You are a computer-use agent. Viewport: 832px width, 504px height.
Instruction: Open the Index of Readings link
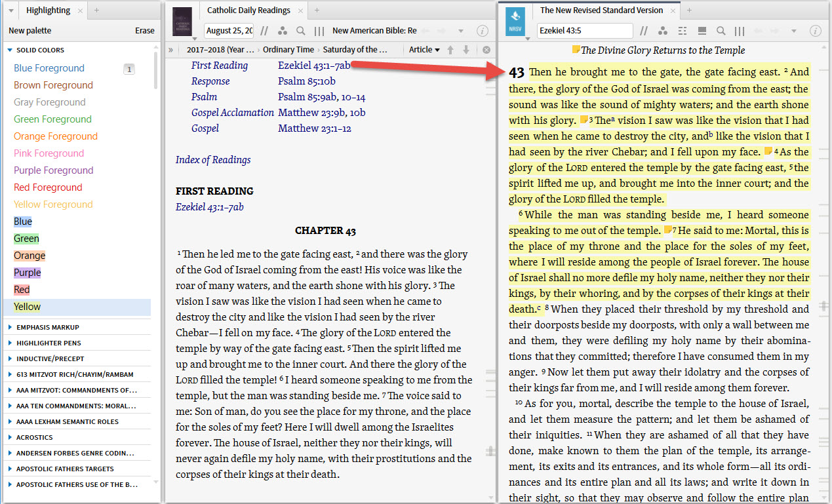click(213, 159)
